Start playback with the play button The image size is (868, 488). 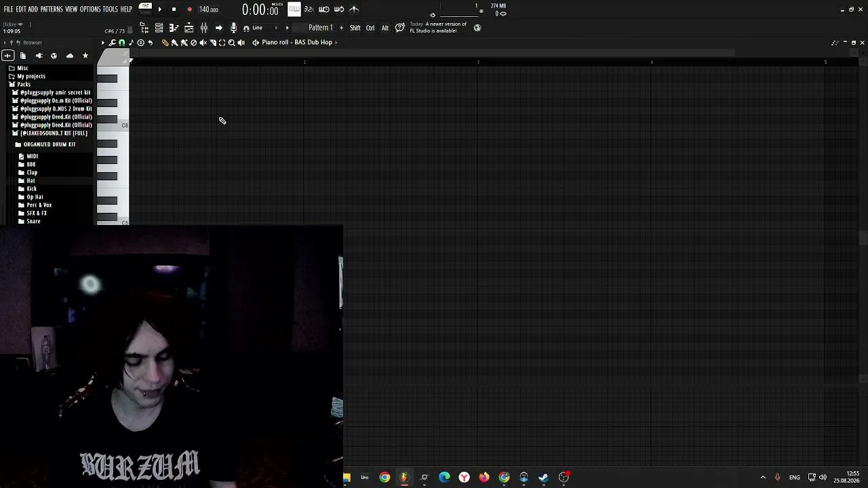(160, 9)
